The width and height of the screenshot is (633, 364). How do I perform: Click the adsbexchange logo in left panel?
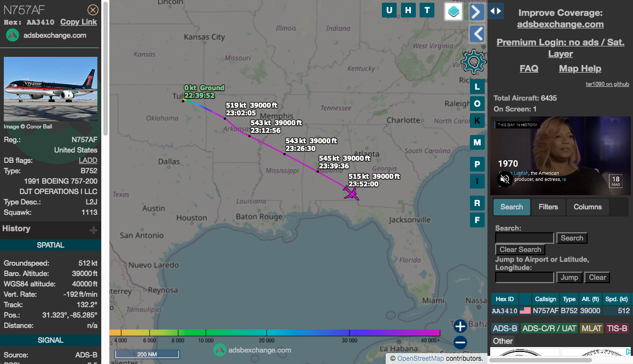[13, 35]
